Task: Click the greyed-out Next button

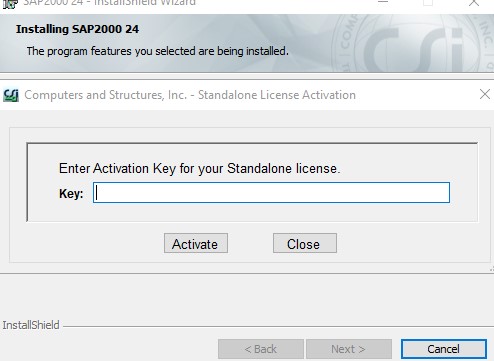Action: pos(349,349)
